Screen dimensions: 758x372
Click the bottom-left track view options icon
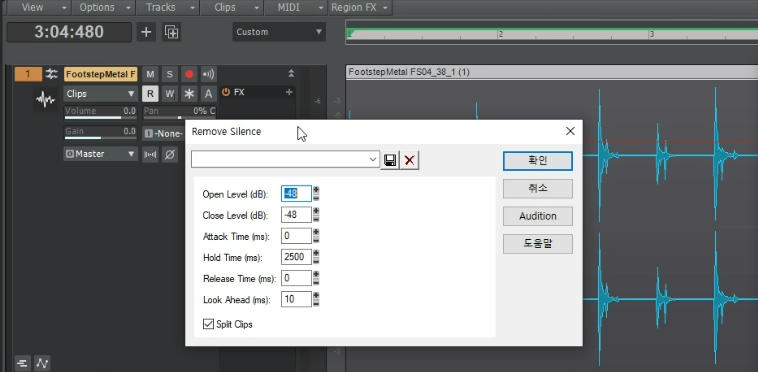click(x=22, y=363)
